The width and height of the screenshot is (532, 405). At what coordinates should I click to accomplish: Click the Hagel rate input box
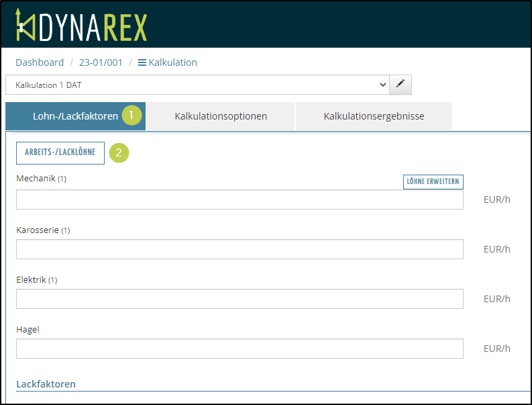point(240,349)
